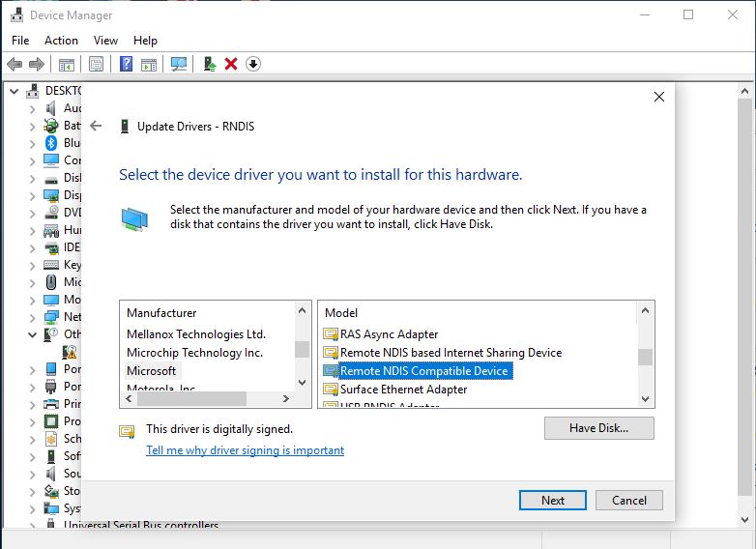This screenshot has width=756, height=549.
Task: Select Microchip Technology Inc. manufacturer
Action: (194, 353)
